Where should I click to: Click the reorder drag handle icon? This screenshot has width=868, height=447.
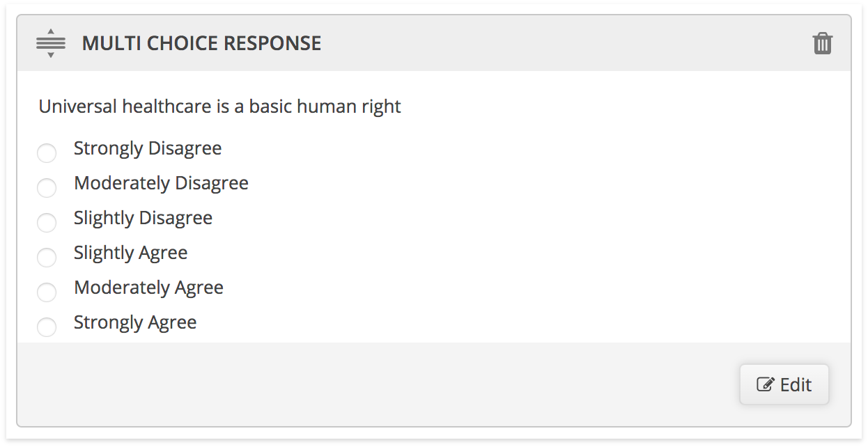[51, 43]
